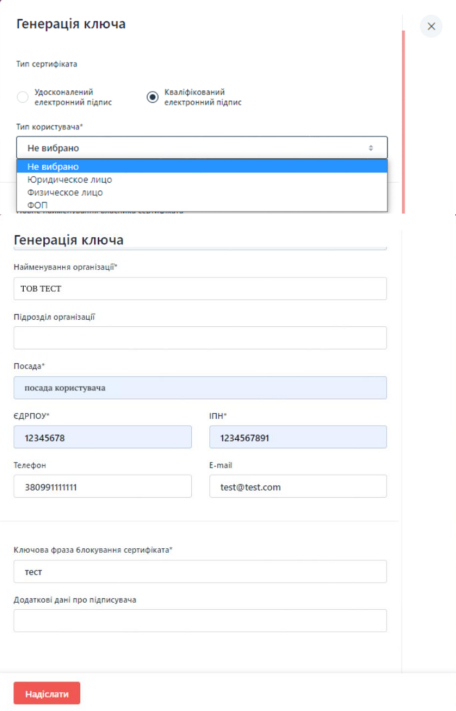Click the dropdown arrow in user type field
Viewport: 456px width, 711px height.
(x=371, y=148)
